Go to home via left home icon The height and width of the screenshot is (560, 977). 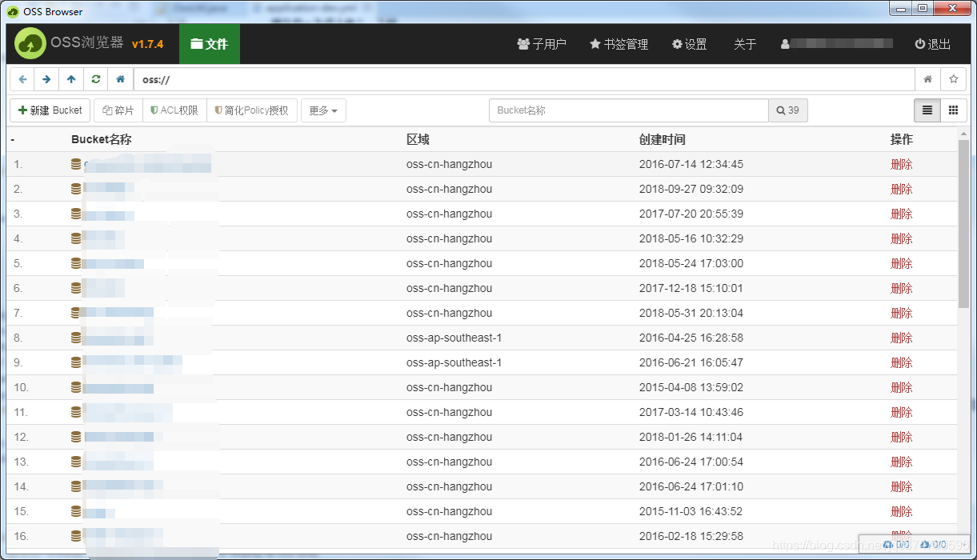tap(120, 80)
